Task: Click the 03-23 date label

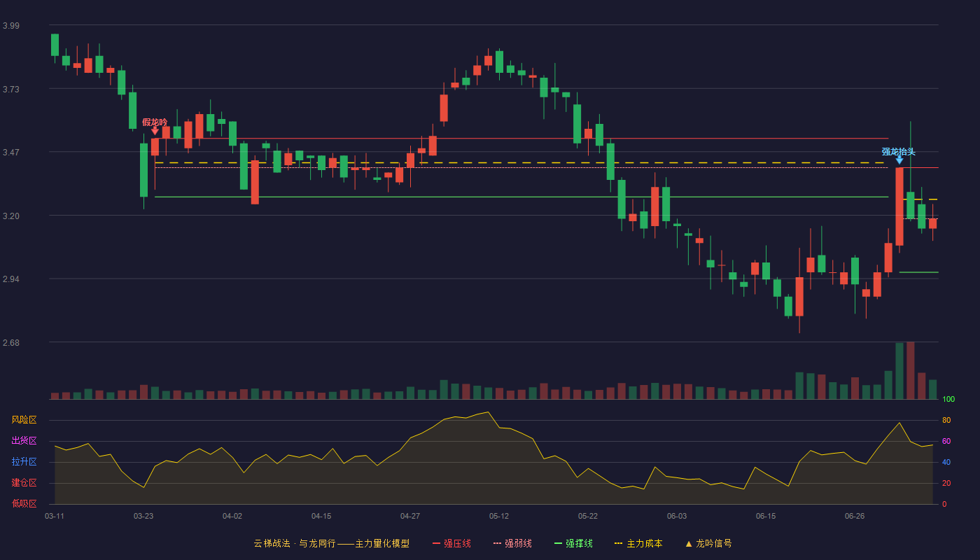Action: (x=143, y=516)
